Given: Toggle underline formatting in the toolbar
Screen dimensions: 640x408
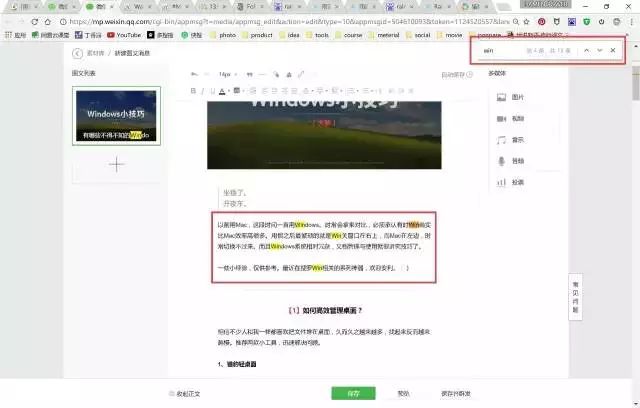Looking at the screenshot, I should coord(212,91).
